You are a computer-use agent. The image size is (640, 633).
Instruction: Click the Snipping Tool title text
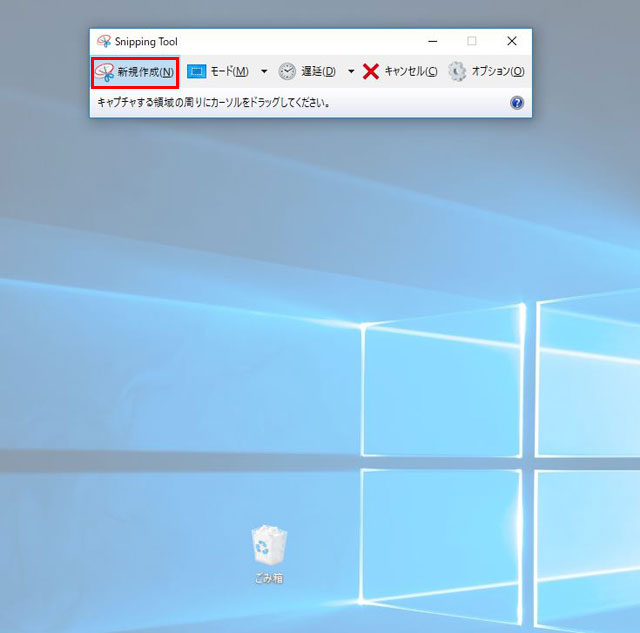pos(146,42)
